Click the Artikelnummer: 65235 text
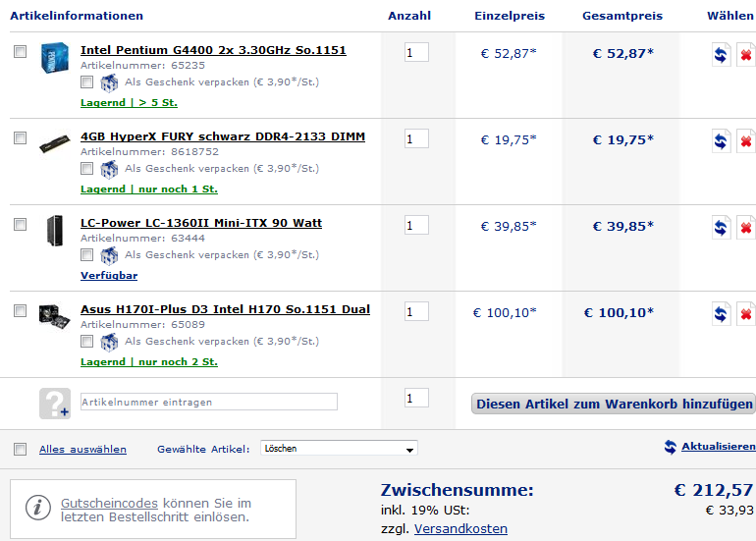The width and height of the screenshot is (756, 541). pos(142,65)
